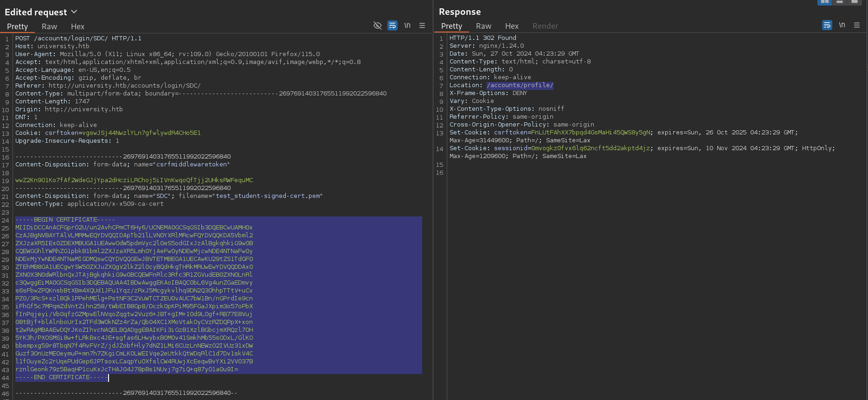Select the top/bottom split layout icon
868x400 pixels.
(840, 2)
